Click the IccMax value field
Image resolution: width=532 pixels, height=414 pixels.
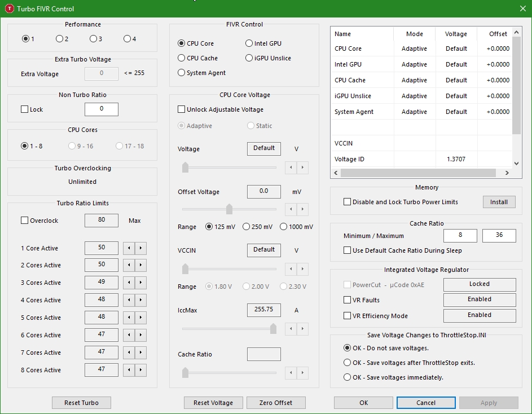click(264, 310)
